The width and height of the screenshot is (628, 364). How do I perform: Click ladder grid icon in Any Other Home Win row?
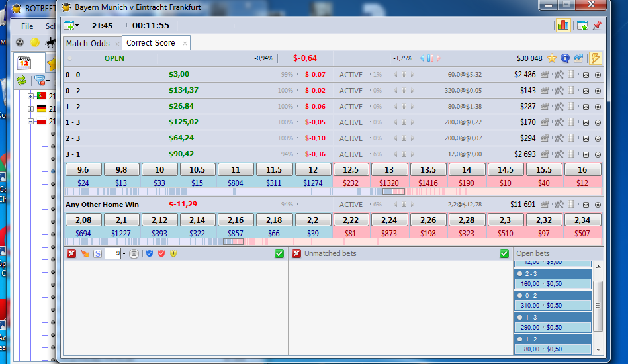[571, 205]
